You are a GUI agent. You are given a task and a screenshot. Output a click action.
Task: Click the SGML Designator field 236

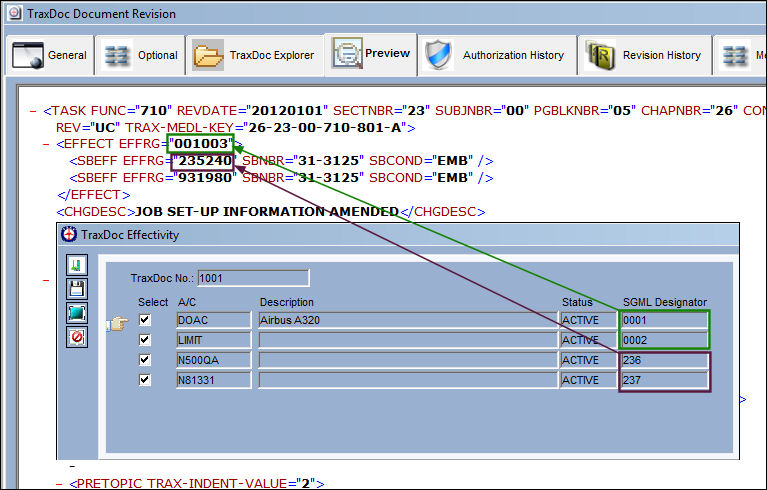pos(664,360)
